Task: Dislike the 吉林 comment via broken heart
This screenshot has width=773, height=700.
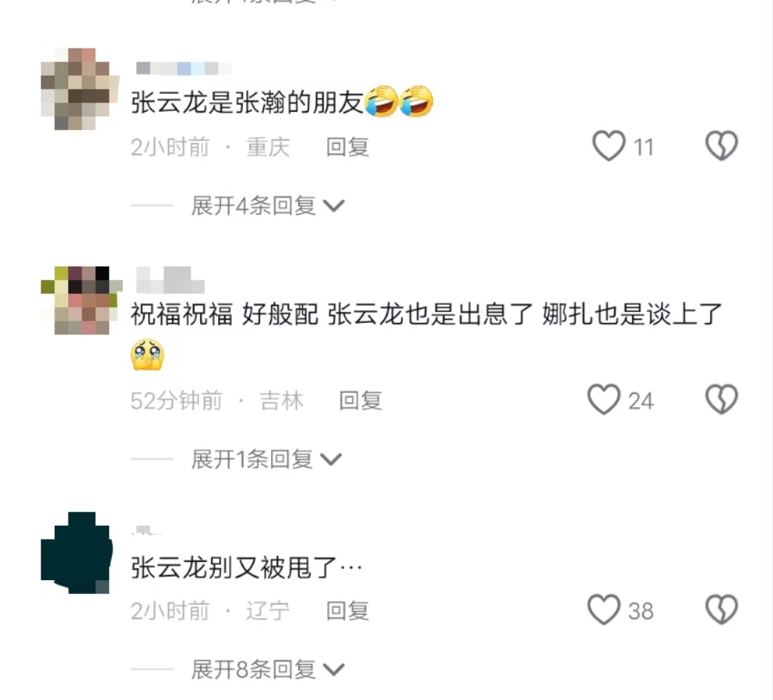Action: click(x=722, y=399)
